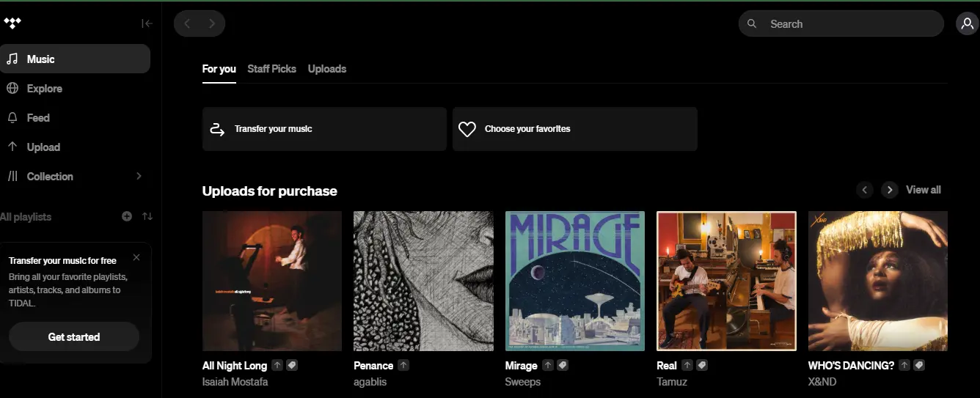Image resolution: width=980 pixels, height=398 pixels.
Task: Switch to the Uploads tab
Action: [x=327, y=69]
